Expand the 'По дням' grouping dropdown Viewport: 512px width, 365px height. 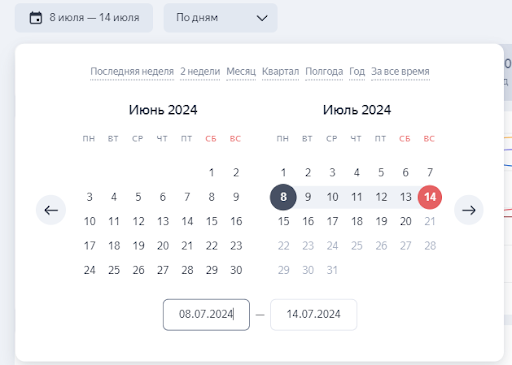tap(220, 18)
